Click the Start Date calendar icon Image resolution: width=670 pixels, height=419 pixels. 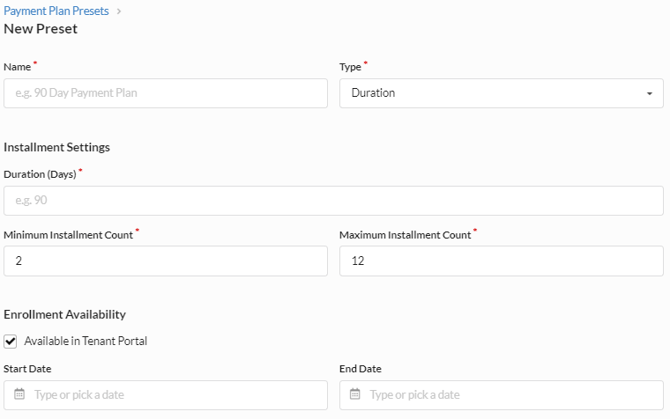pyautogui.click(x=19, y=394)
